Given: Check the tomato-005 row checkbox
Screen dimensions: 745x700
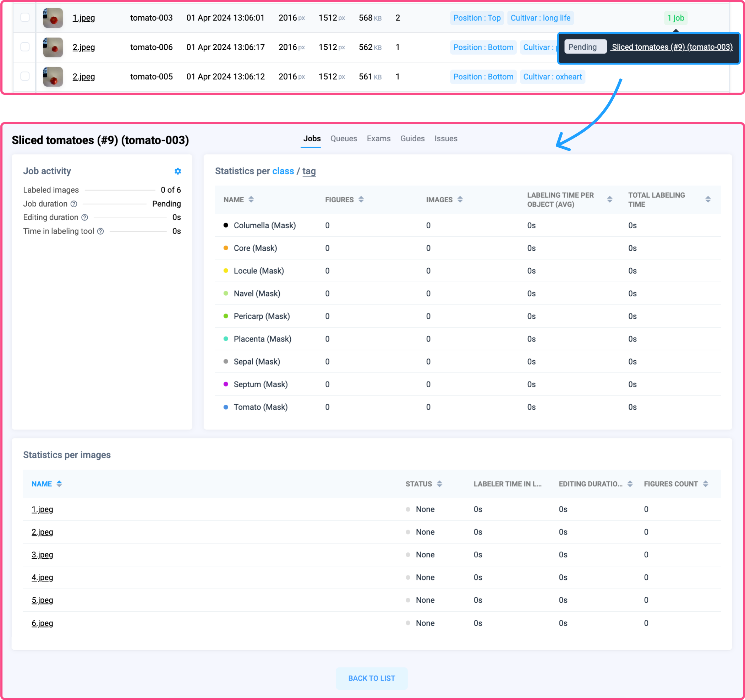Looking at the screenshot, I should (x=25, y=76).
